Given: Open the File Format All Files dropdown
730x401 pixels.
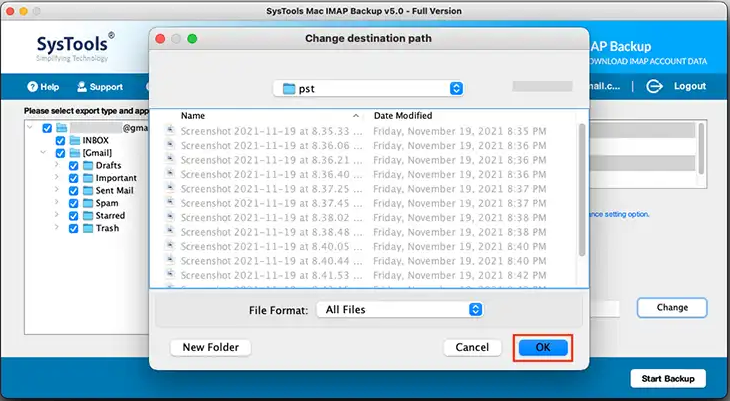Looking at the screenshot, I should click(x=400, y=310).
